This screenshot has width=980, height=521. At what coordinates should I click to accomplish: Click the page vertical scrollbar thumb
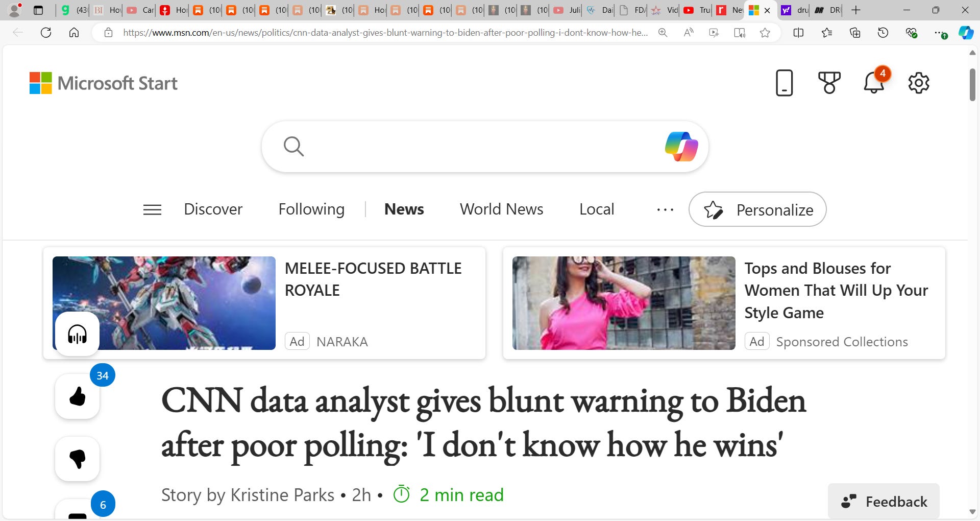click(x=972, y=84)
